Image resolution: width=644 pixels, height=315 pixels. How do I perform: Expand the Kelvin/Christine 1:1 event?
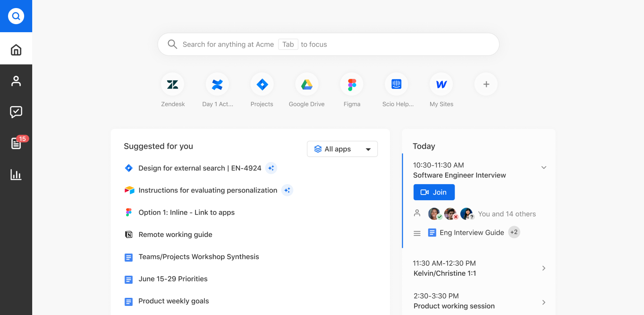tap(544, 268)
